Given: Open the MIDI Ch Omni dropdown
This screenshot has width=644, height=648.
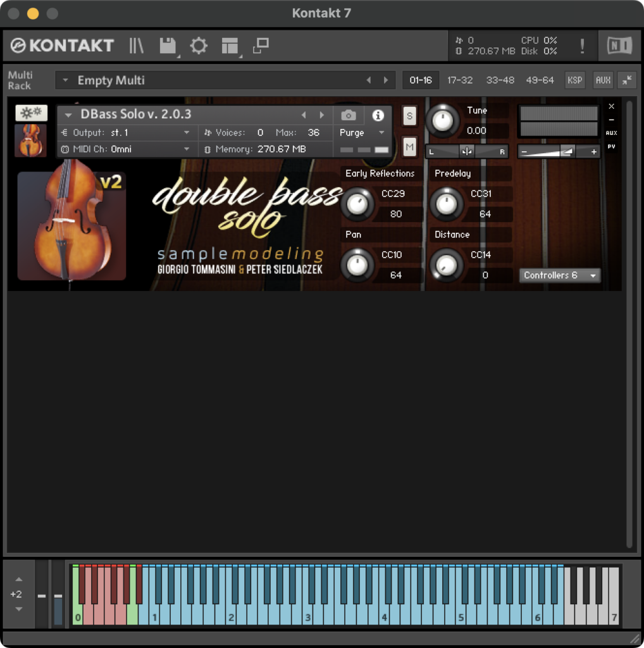Looking at the screenshot, I should tap(126, 149).
